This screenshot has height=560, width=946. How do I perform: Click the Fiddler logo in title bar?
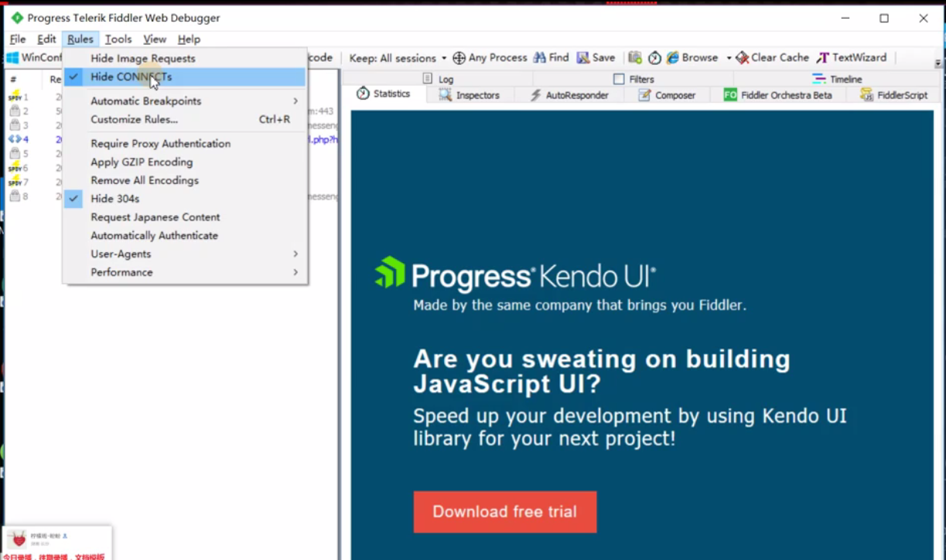pos(16,18)
